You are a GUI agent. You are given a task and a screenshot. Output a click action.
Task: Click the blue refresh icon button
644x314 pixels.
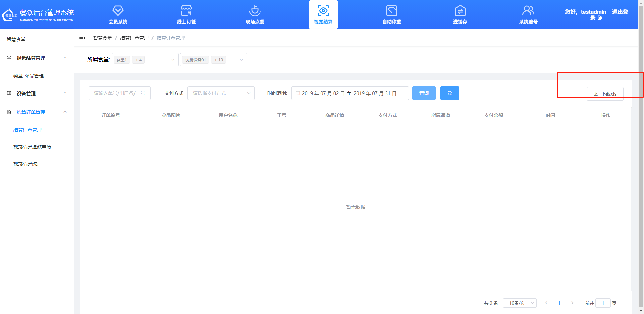pyautogui.click(x=449, y=93)
